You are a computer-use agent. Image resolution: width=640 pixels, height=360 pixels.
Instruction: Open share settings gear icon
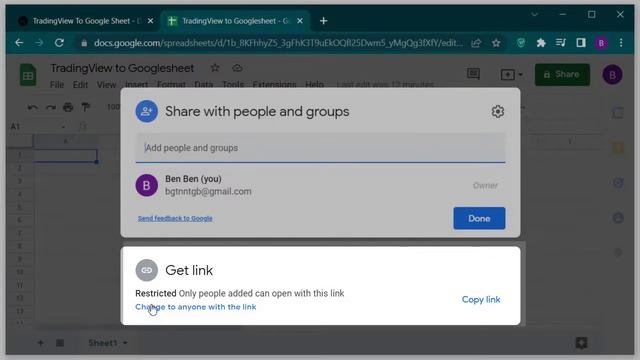498,111
